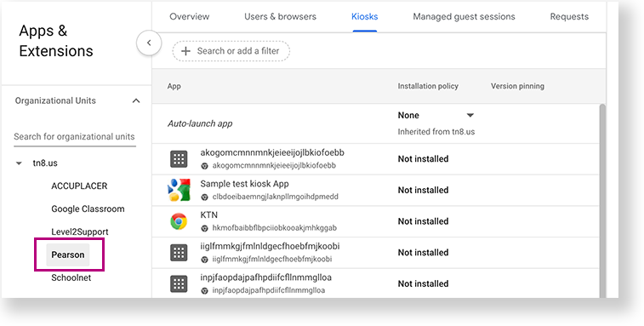Collapse the Organizational Units section
The image size is (644, 326).
coord(136,100)
